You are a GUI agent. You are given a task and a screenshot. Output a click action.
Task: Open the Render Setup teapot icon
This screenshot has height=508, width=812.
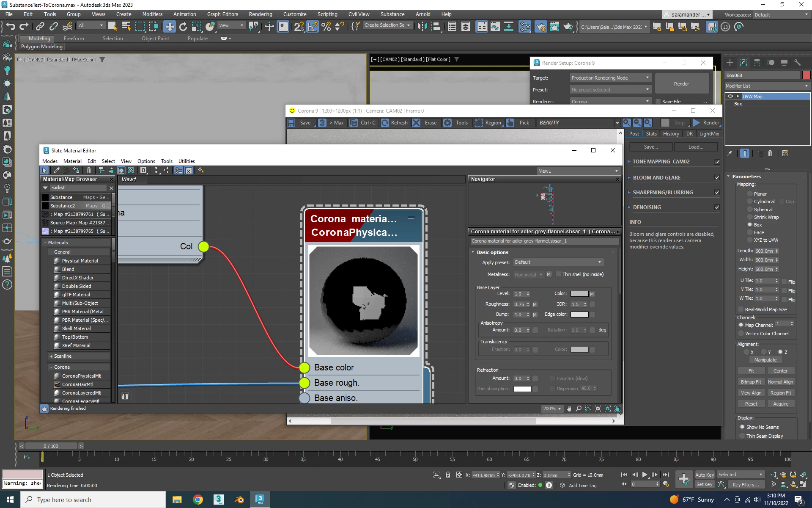click(540, 27)
